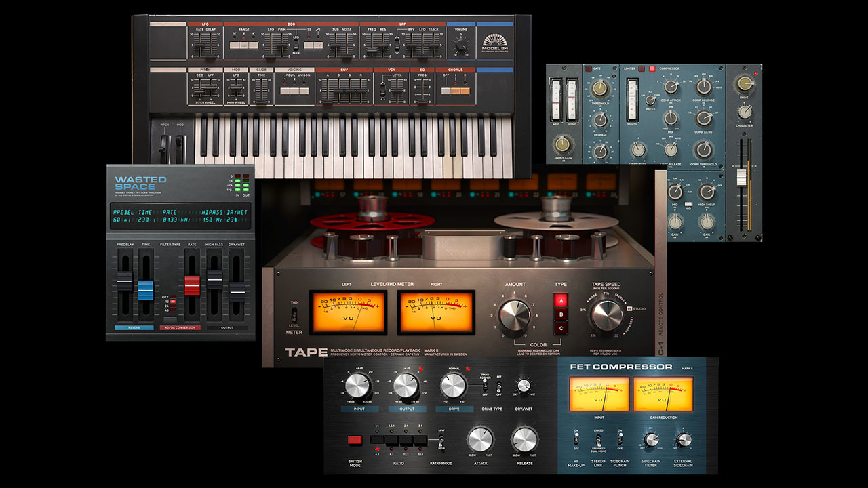868x488 pixels.
Task: Enable British Mode red button
Action: pyautogui.click(x=354, y=441)
